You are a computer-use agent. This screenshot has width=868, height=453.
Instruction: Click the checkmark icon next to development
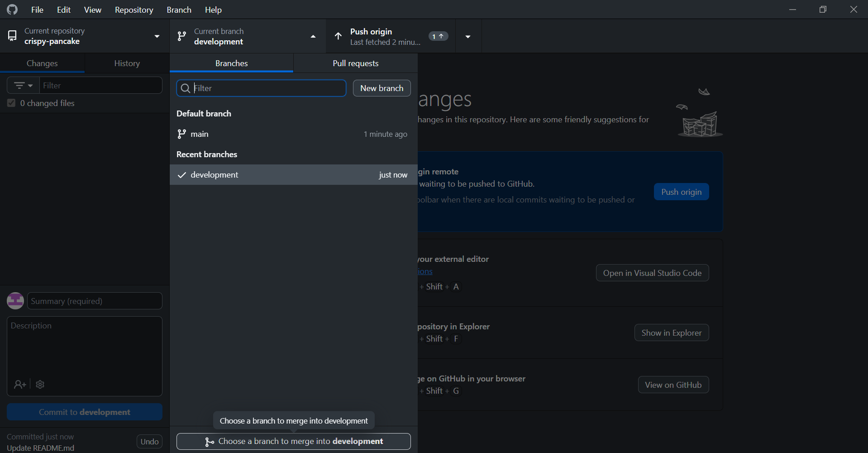pos(182,175)
